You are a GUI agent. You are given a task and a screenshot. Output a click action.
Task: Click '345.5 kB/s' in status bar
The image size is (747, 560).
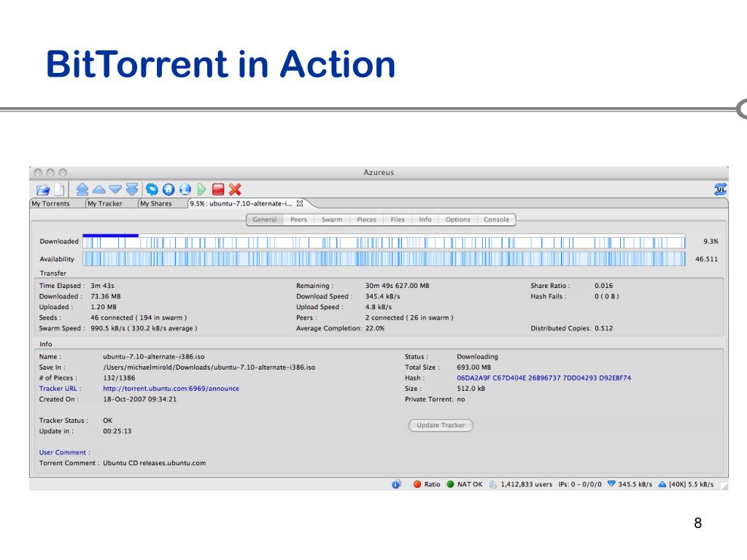tap(635, 484)
